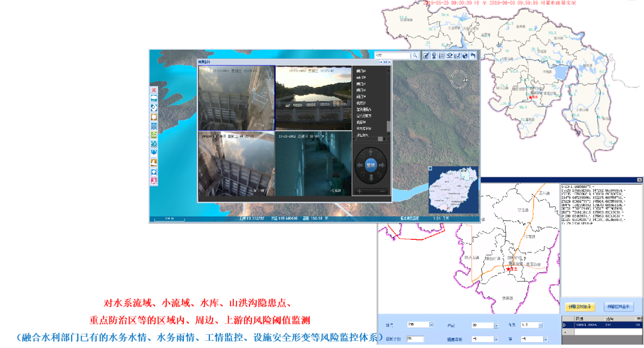This screenshot has height=348, width=644.
Task: Click the eye icon in top-right toolbar
Action: click(450, 55)
